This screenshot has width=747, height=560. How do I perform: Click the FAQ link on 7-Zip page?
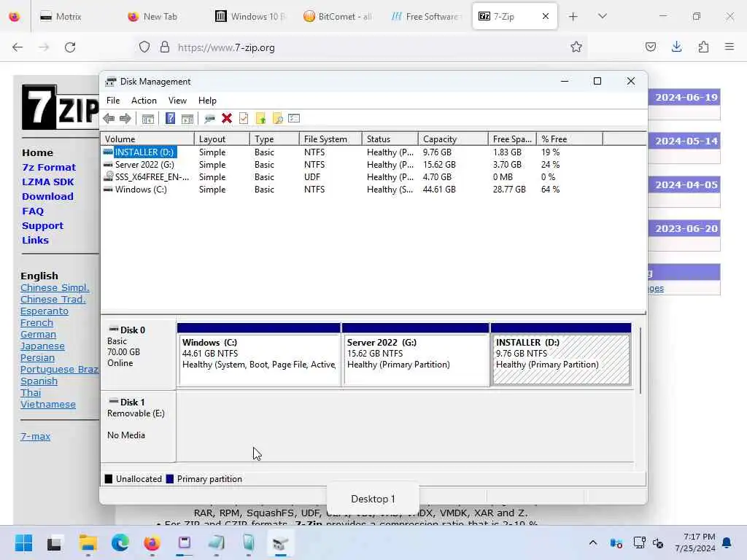pos(32,211)
